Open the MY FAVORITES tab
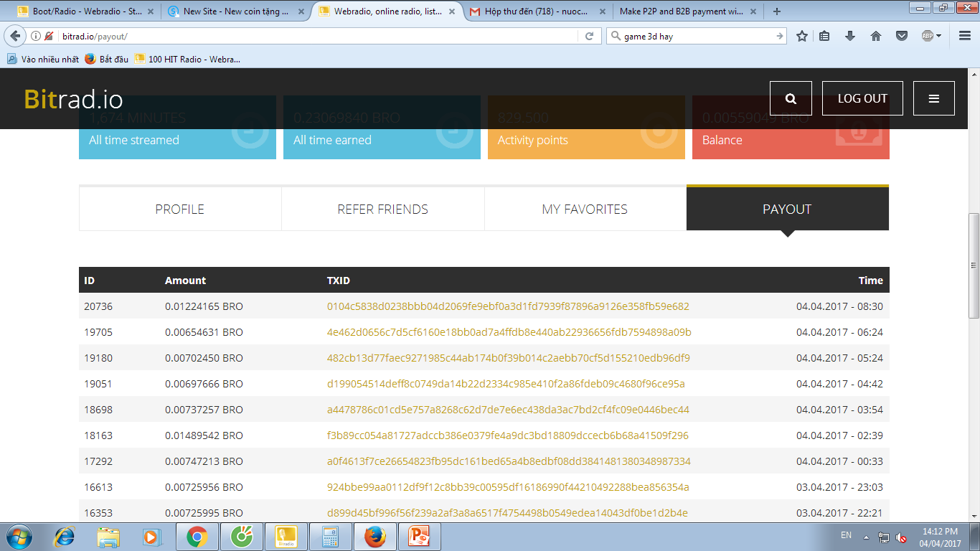The image size is (980, 551). [585, 209]
